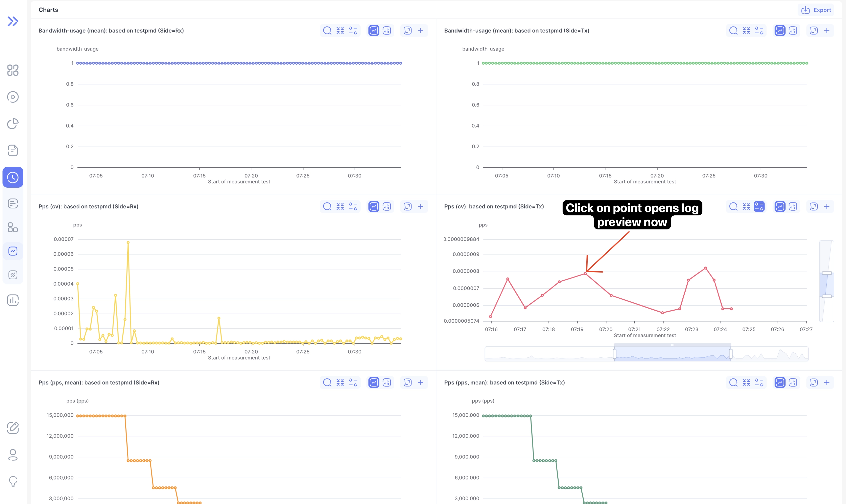Open the pie chart icon in sidebar
This screenshot has height=504, width=846.
(13, 124)
